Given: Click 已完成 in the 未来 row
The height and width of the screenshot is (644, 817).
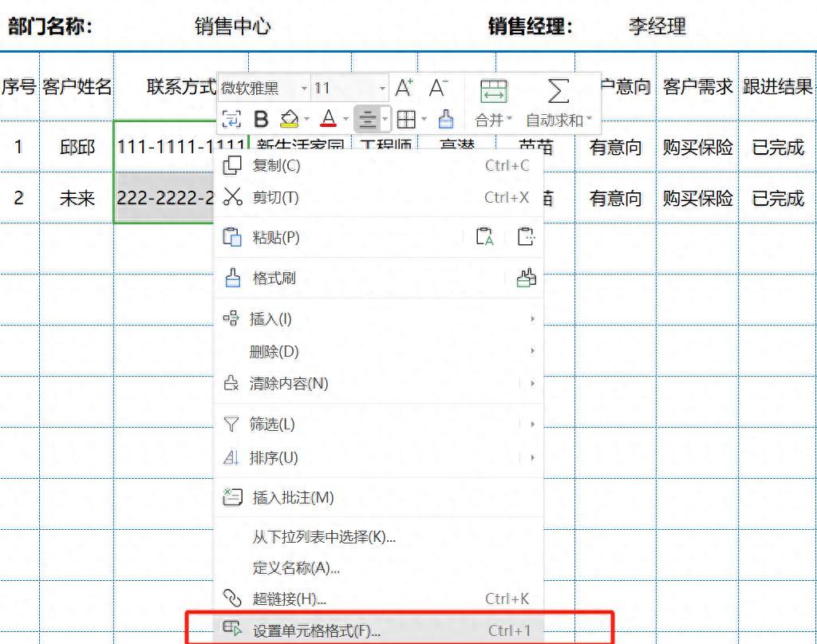Looking at the screenshot, I should coord(777,198).
